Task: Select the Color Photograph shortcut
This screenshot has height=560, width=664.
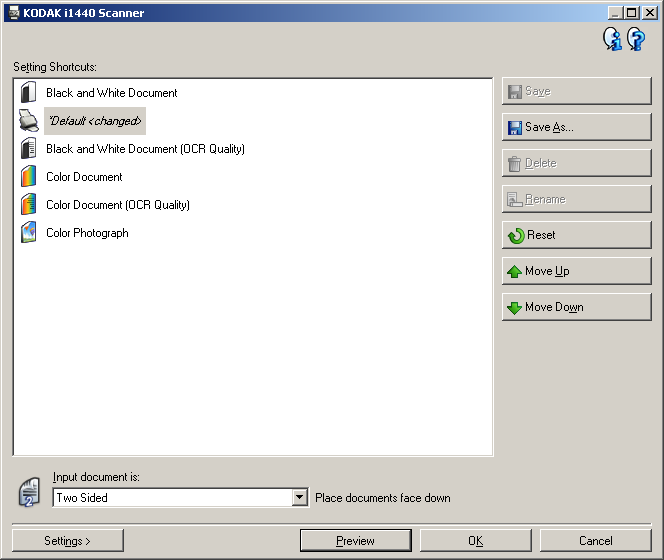Action: point(87,233)
